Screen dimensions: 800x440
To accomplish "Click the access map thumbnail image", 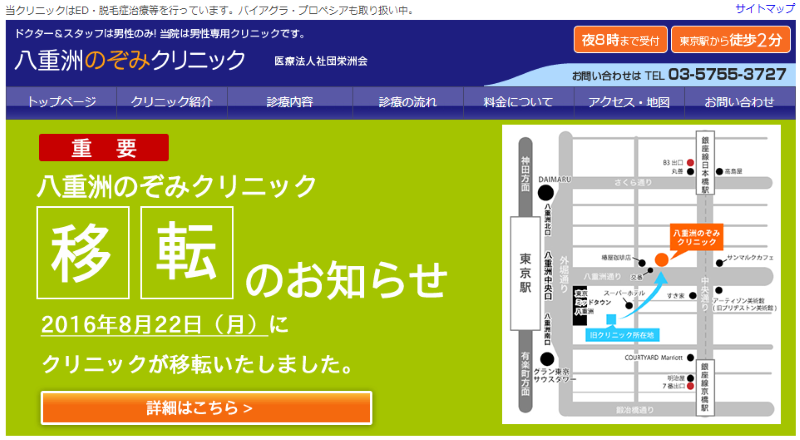I will pyautogui.click(x=641, y=274).
